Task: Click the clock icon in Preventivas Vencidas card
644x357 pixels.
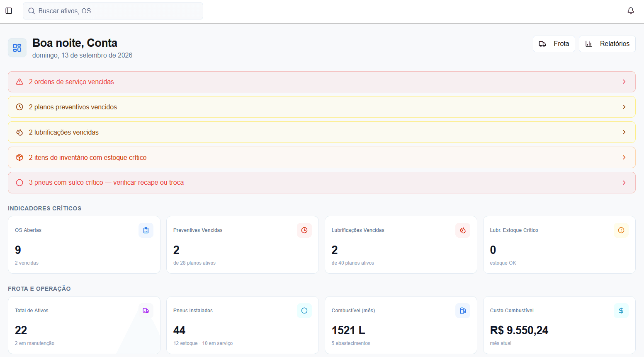Action: click(304, 230)
